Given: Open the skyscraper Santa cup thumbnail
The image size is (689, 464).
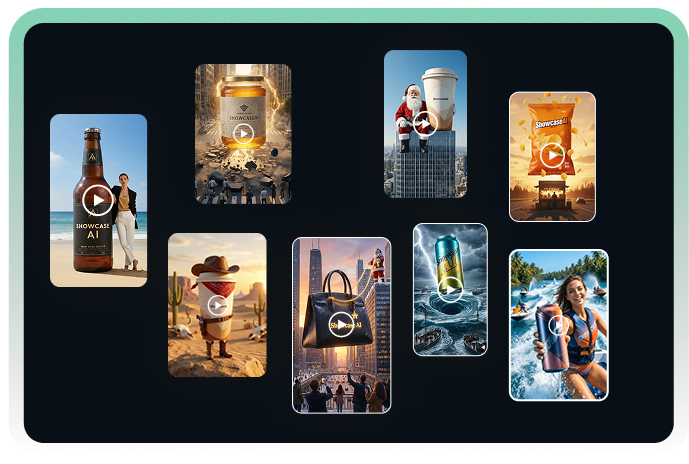Looking at the screenshot, I should [x=425, y=124].
